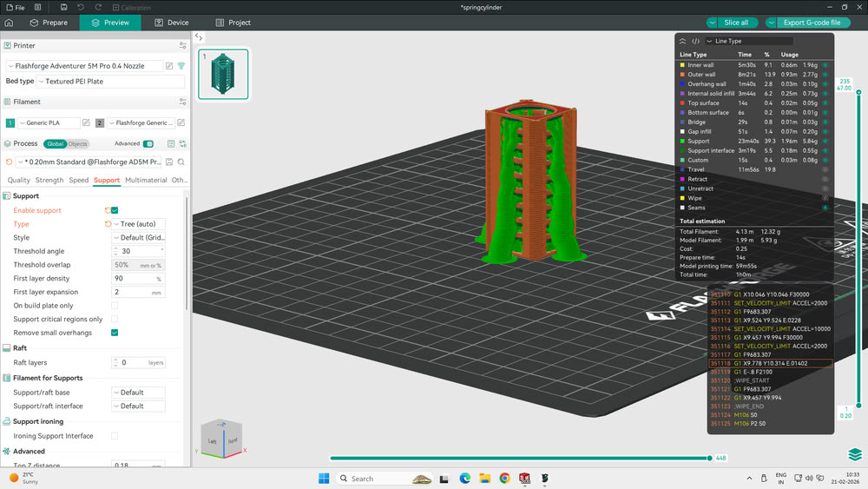Click the G-code view icon in legend header
868x489 pixels.
click(695, 41)
